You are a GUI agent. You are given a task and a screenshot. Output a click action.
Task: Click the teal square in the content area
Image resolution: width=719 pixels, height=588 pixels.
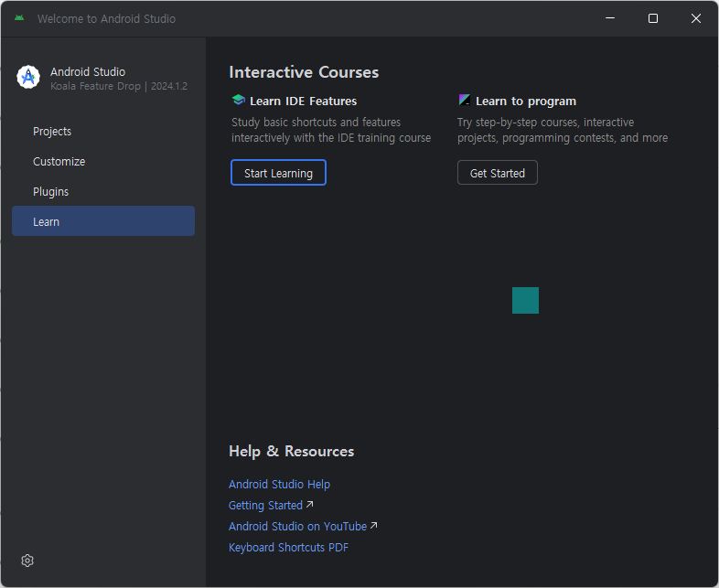coord(525,300)
